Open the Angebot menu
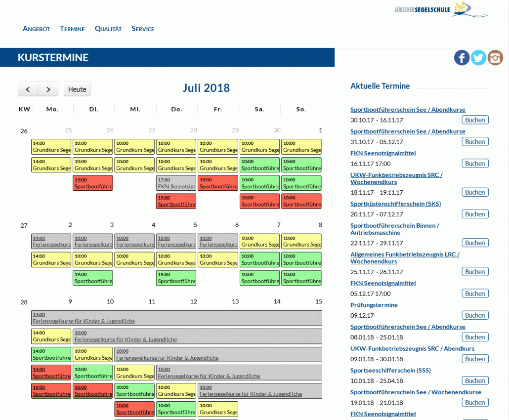This screenshot has height=420, width=509. coord(36,29)
